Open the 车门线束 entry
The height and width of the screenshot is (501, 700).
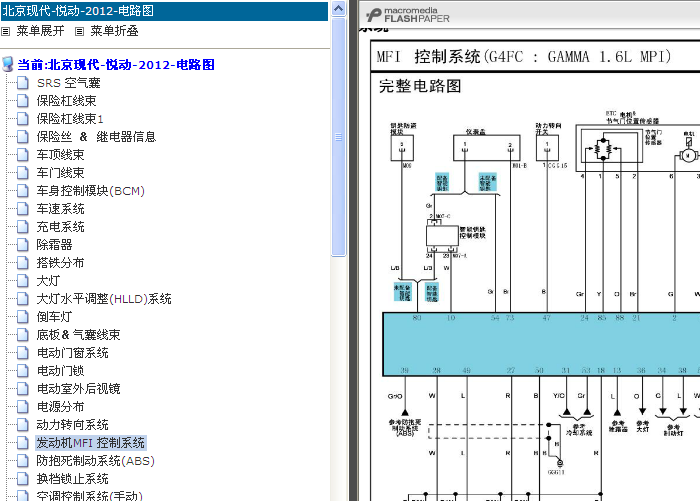point(60,173)
